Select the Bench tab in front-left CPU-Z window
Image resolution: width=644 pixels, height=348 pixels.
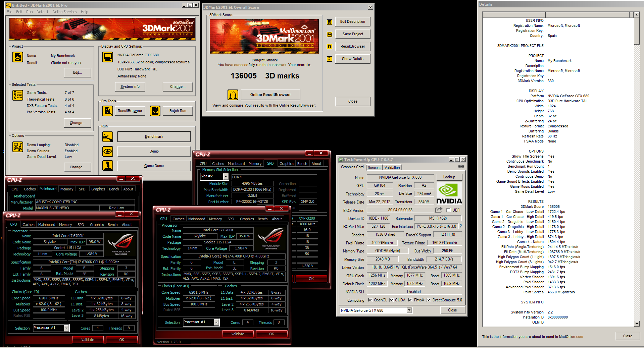112,225
